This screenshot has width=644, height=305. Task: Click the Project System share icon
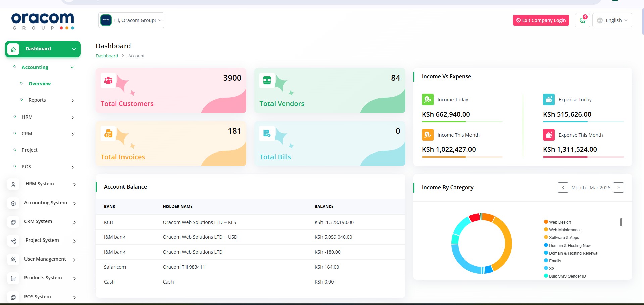point(13,241)
